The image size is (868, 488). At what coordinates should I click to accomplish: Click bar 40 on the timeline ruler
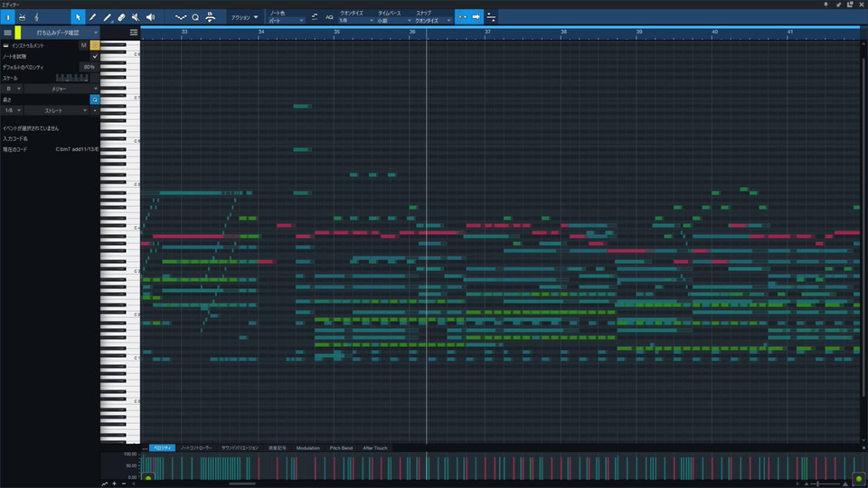click(x=714, y=33)
